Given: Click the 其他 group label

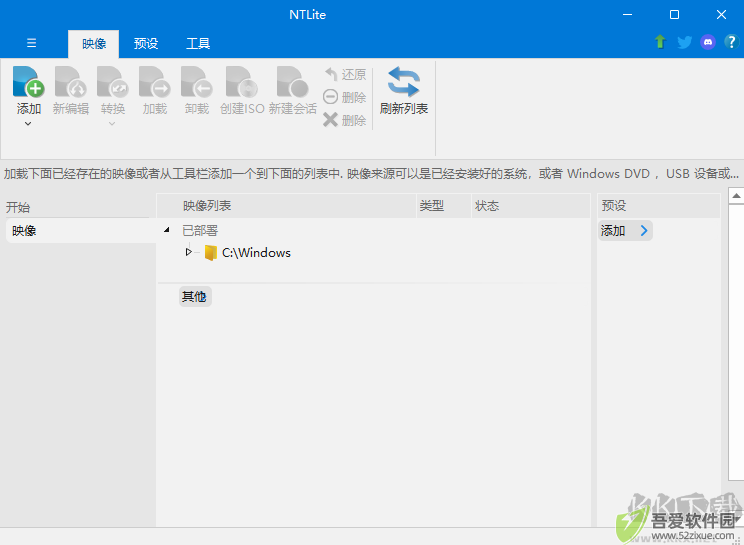Looking at the screenshot, I should [195, 296].
